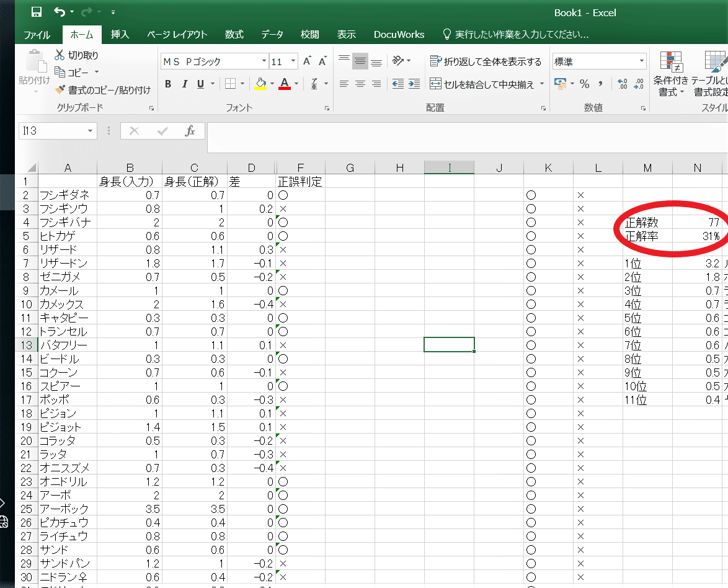Viewport: 728px width, 588px height.
Task: Open the ファイル tab
Action: 37,34
